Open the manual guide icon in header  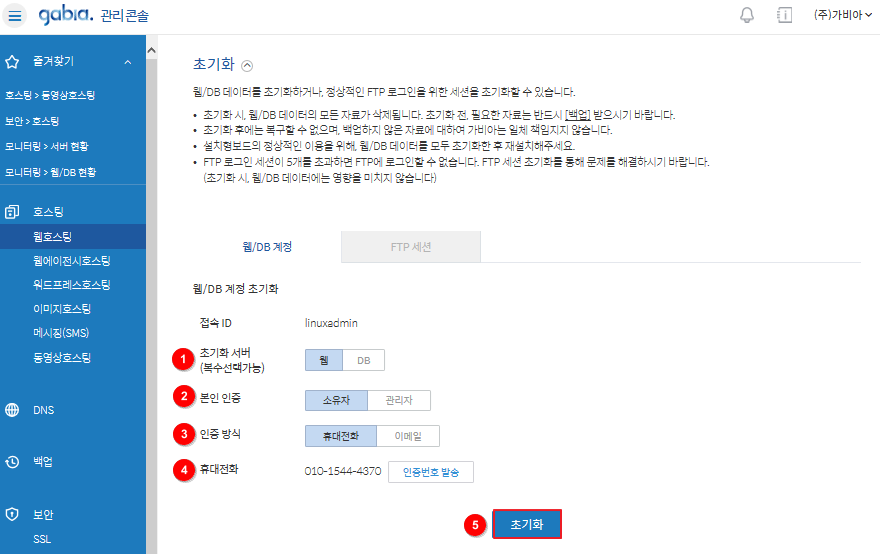[784, 15]
